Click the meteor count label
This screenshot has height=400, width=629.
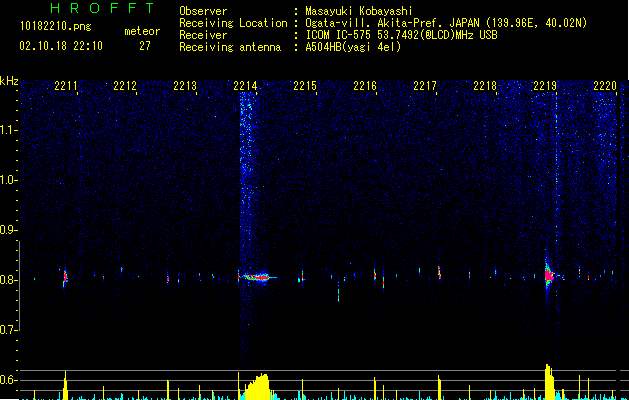pyautogui.click(x=142, y=31)
